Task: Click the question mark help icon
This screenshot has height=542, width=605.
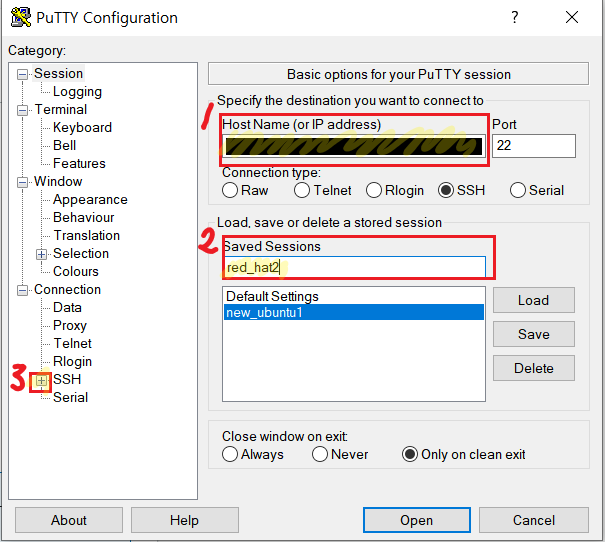Action: point(515,17)
